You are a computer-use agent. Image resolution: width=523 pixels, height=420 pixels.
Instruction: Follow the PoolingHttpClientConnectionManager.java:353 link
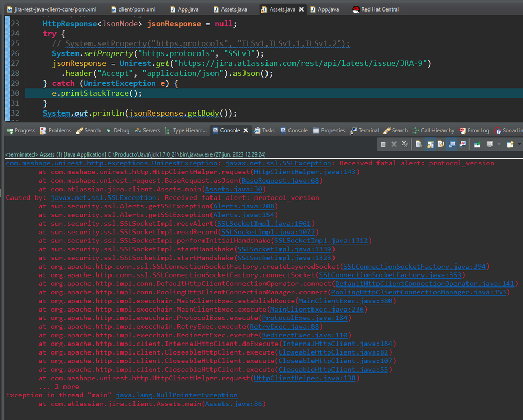[419, 292]
